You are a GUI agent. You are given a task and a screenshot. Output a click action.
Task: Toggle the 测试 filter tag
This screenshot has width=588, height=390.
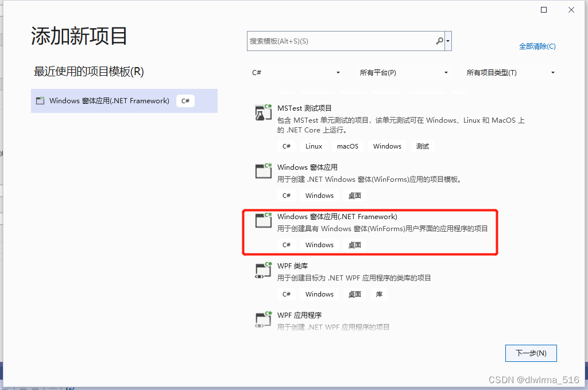click(422, 146)
